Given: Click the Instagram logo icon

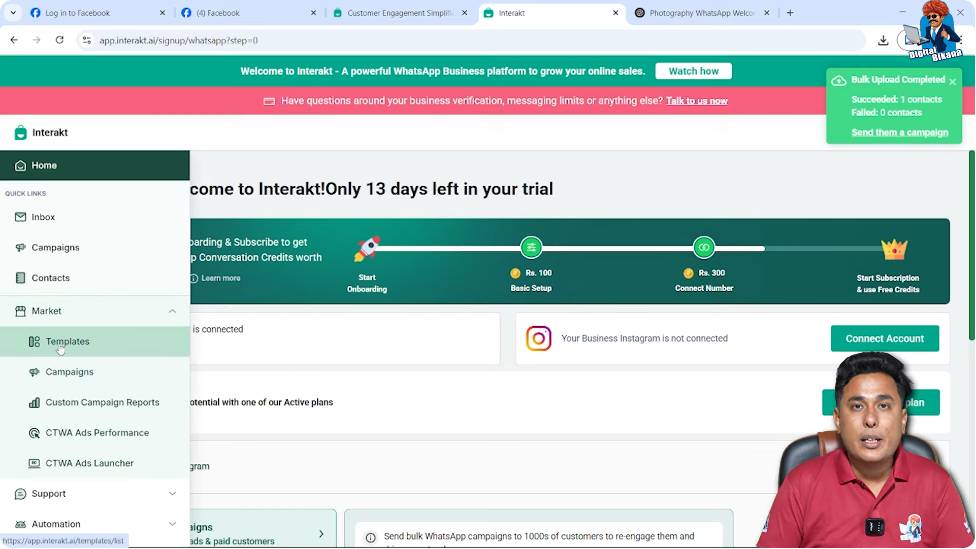Looking at the screenshot, I should point(538,338).
